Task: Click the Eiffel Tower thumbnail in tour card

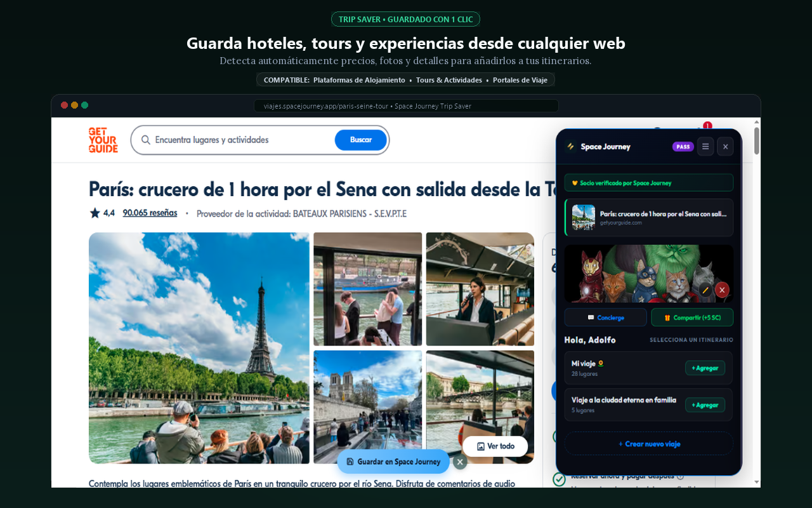Action: 584,217
